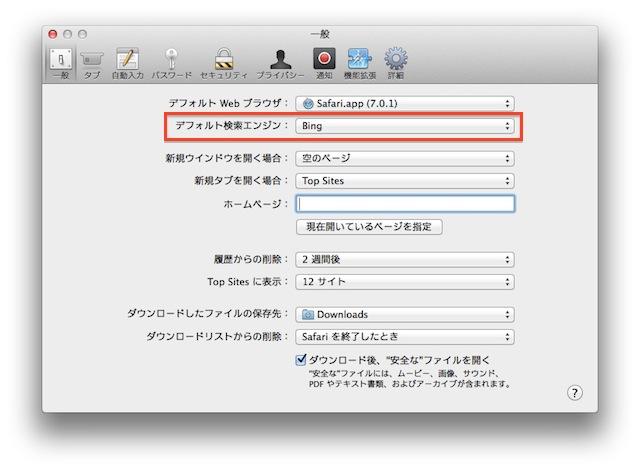Open the 新規タブを開く場合 Top Sites dropdown
This screenshot has height=471, width=640.
pos(405,181)
